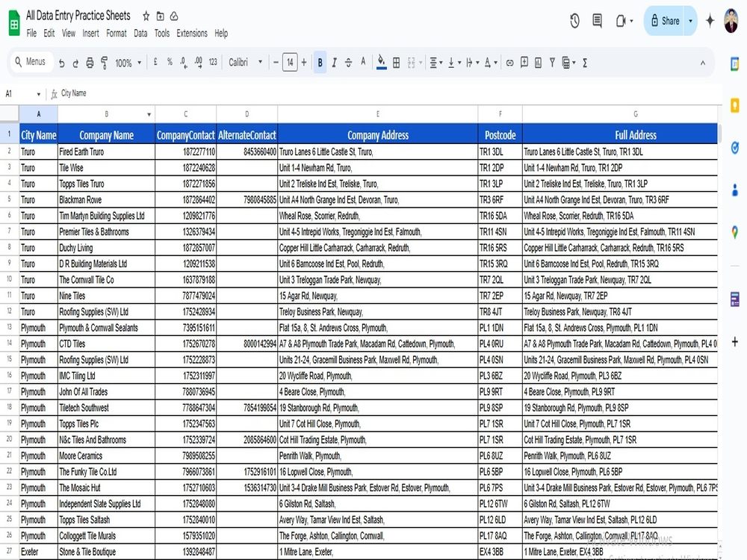Click the Share button

(664, 21)
